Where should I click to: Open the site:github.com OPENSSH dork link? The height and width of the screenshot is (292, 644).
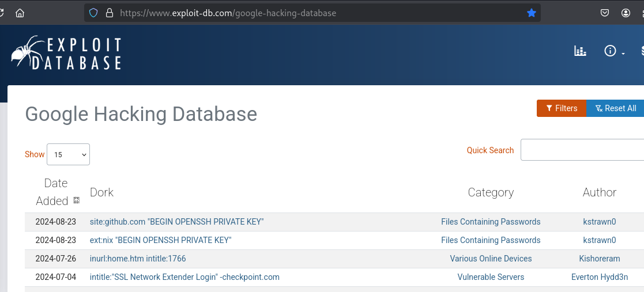click(176, 222)
